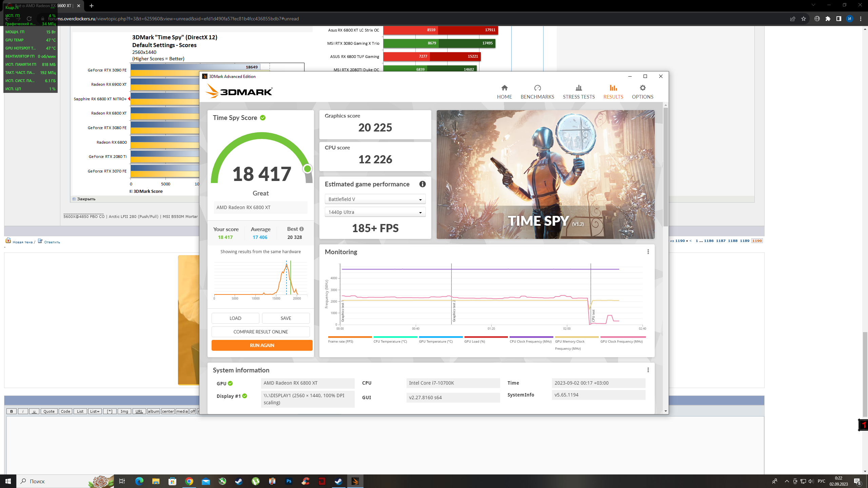Open the Benchmarks section
The height and width of the screenshot is (488, 868).
coord(537,92)
